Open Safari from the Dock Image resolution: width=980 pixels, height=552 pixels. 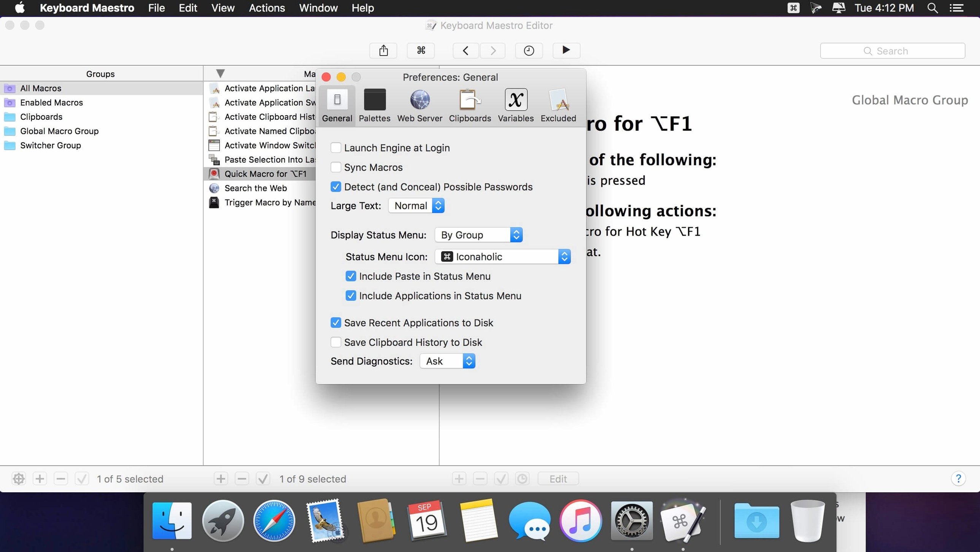274,521
